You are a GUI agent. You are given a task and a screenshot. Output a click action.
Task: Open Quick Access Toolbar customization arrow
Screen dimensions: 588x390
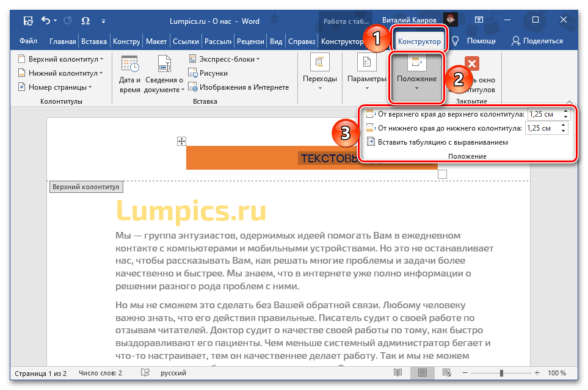[103, 21]
